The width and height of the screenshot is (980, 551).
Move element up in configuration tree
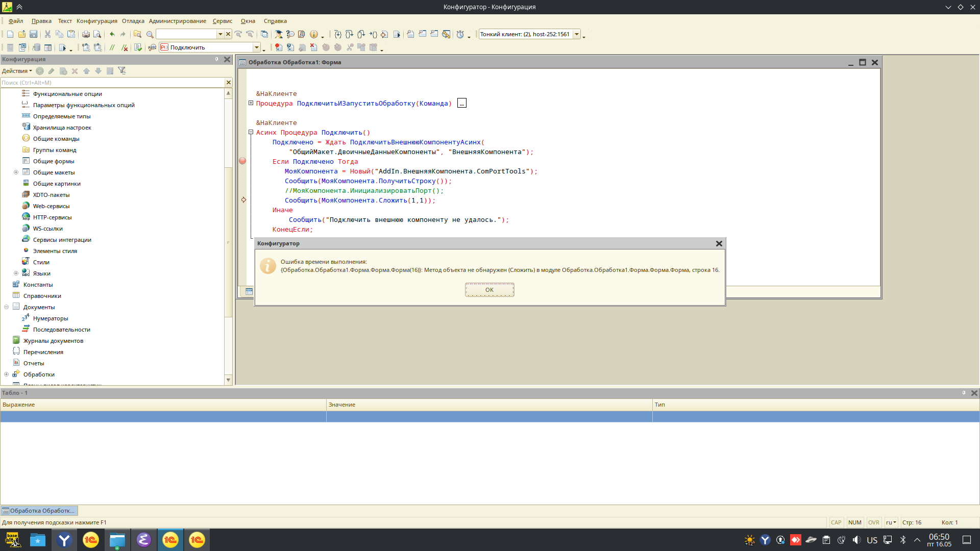[x=86, y=71]
